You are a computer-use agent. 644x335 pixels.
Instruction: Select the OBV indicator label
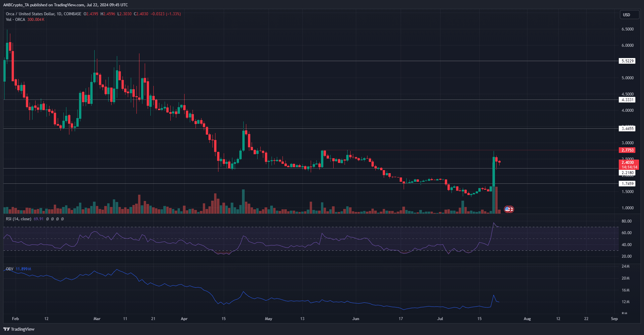point(10,269)
